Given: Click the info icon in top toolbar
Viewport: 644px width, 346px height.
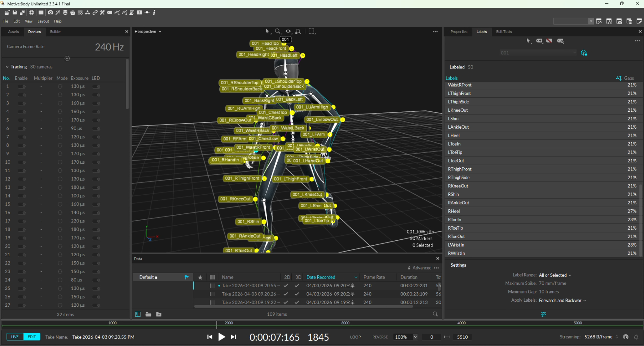Looking at the screenshot, I should [x=154, y=13].
